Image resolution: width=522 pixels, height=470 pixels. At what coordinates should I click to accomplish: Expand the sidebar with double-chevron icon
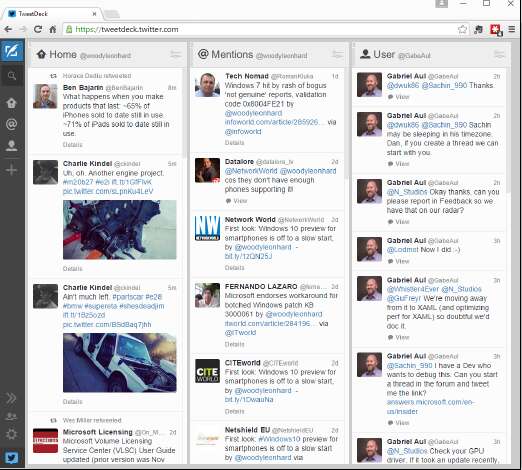(11, 398)
